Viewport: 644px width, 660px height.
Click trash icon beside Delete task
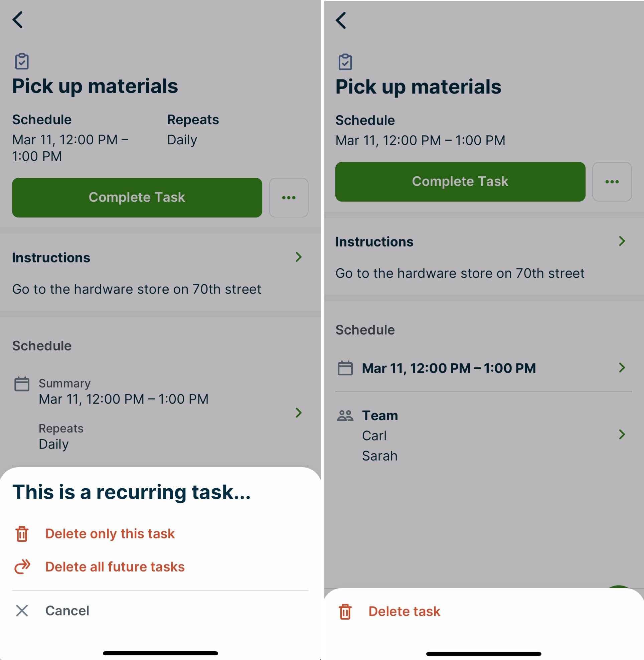(x=345, y=612)
